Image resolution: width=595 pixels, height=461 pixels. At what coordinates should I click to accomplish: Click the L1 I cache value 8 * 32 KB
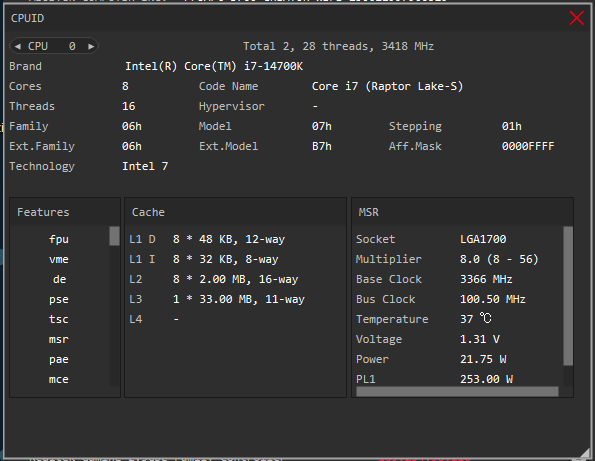pyautogui.click(x=225, y=260)
